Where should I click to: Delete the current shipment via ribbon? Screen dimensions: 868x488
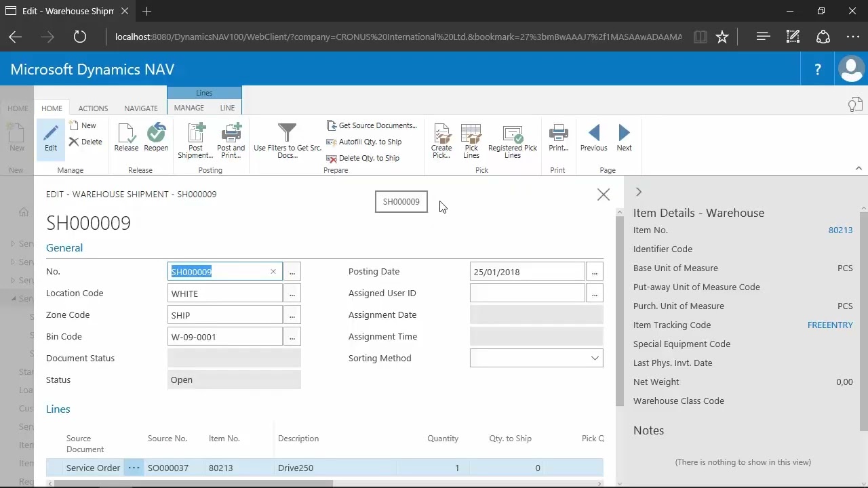pos(85,142)
